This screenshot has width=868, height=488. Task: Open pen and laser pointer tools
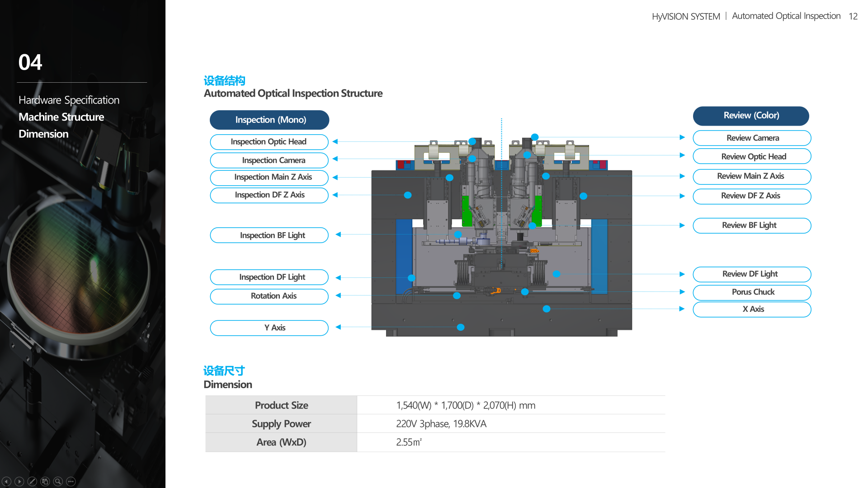(32, 482)
